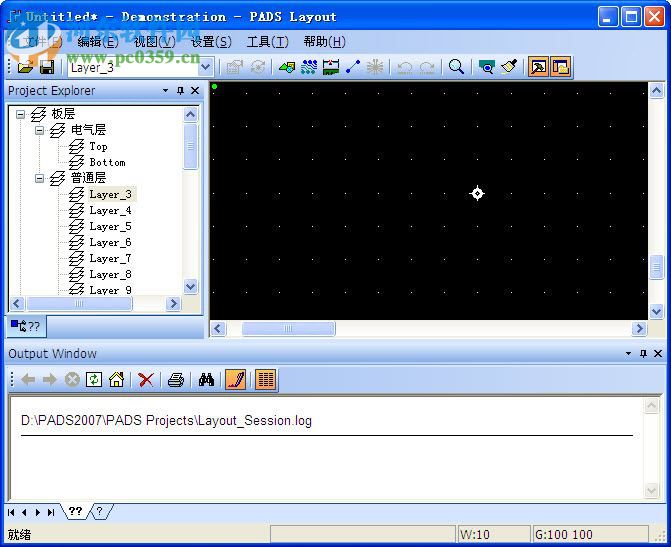Click the Board view eye icon

tap(486, 67)
